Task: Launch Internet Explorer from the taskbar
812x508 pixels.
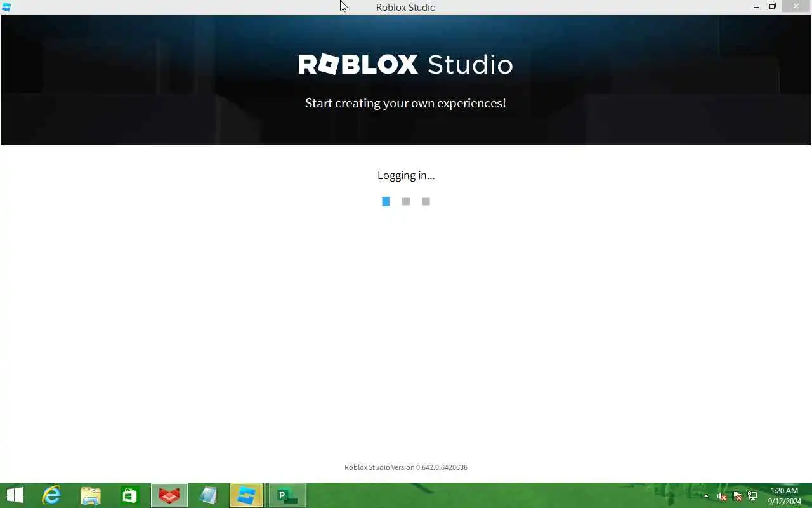Action: click(51, 495)
